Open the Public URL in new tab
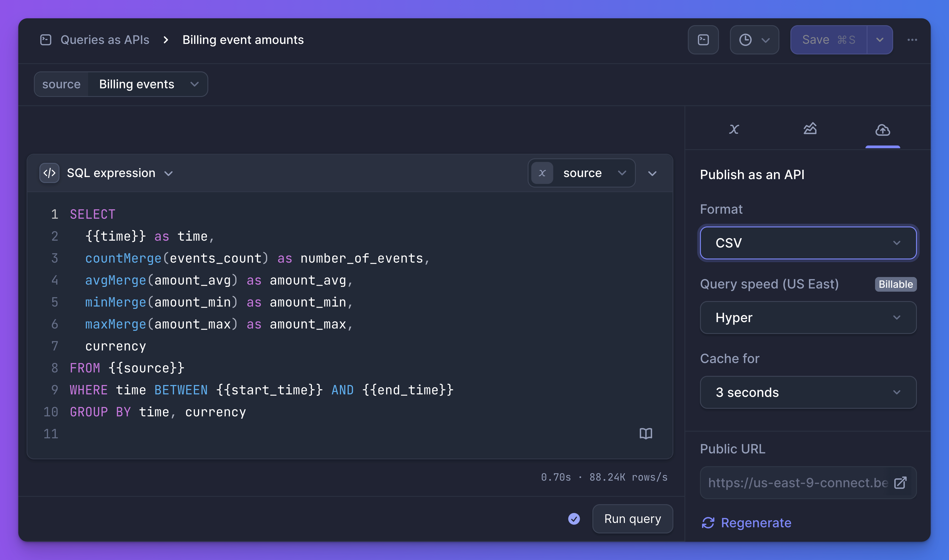The height and width of the screenshot is (560, 949). pos(900,483)
